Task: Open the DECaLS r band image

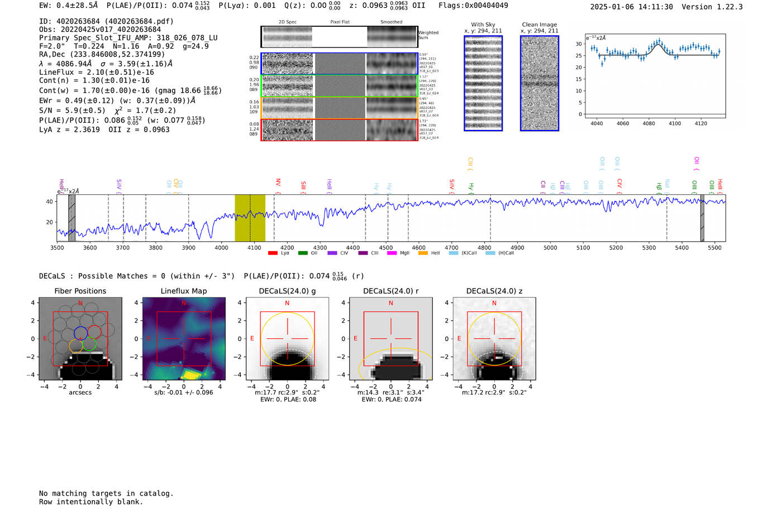Action: (x=390, y=339)
